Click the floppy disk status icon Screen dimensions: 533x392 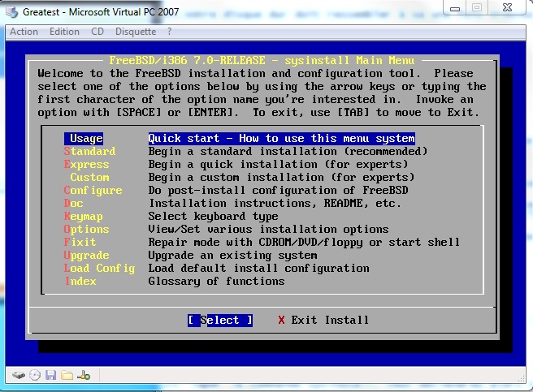50,375
